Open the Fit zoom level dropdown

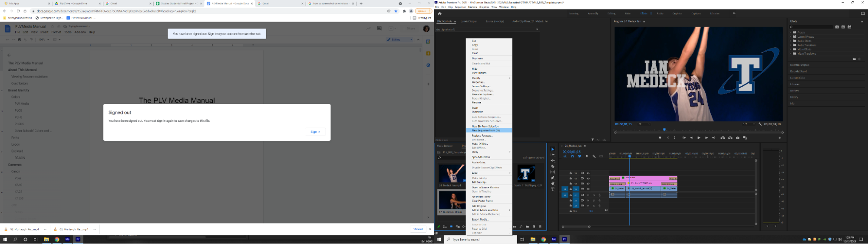pos(644,124)
